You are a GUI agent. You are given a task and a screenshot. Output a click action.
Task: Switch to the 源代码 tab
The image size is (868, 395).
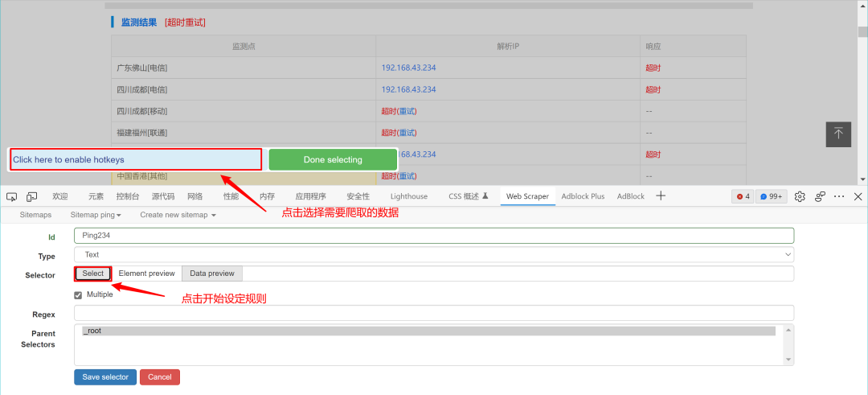click(x=163, y=196)
